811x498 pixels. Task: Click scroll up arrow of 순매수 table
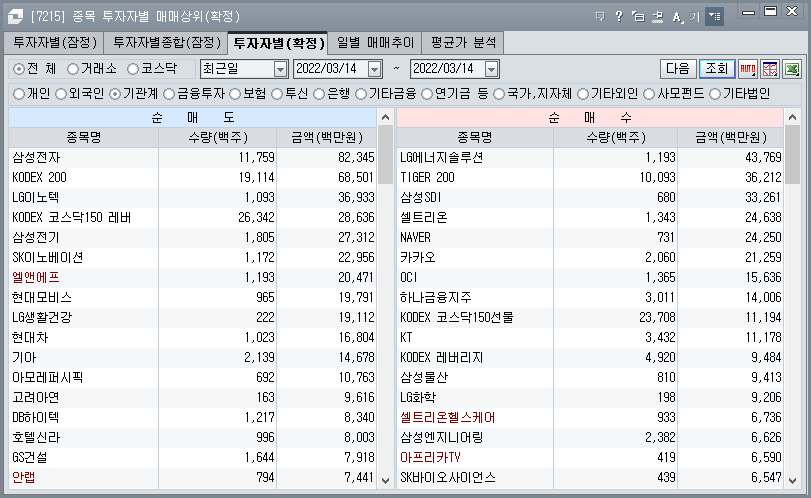tap(792, 117)
